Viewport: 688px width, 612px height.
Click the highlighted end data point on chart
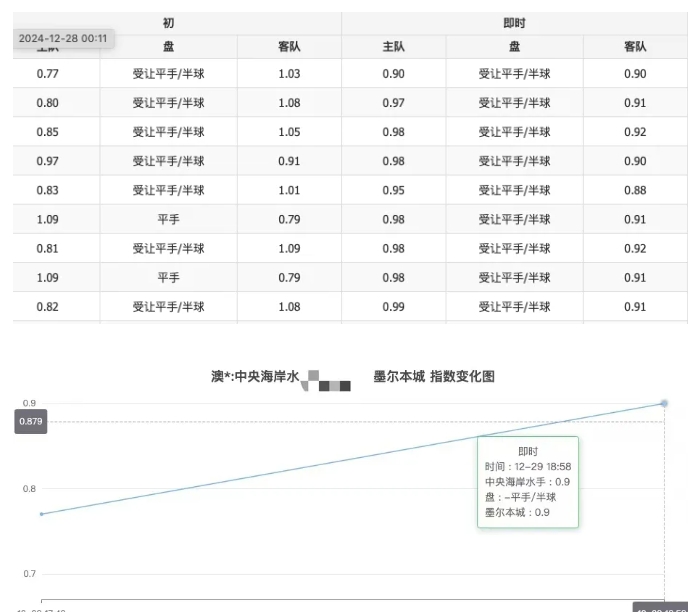tap(664, 403)
